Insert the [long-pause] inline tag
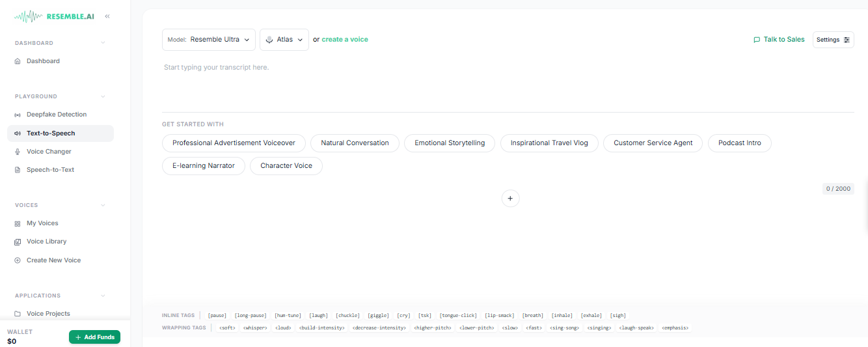This screenshot has width=868, height=347. pos(251,316)
